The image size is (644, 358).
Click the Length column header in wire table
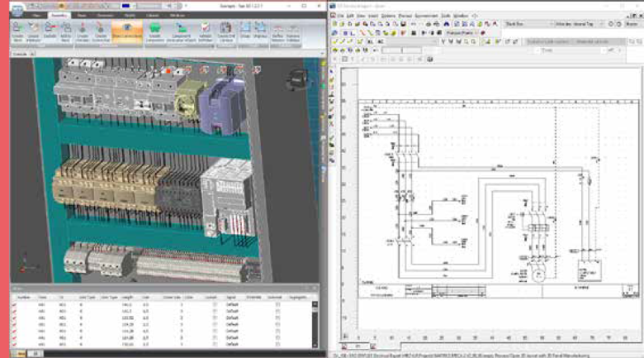(127, 297)
